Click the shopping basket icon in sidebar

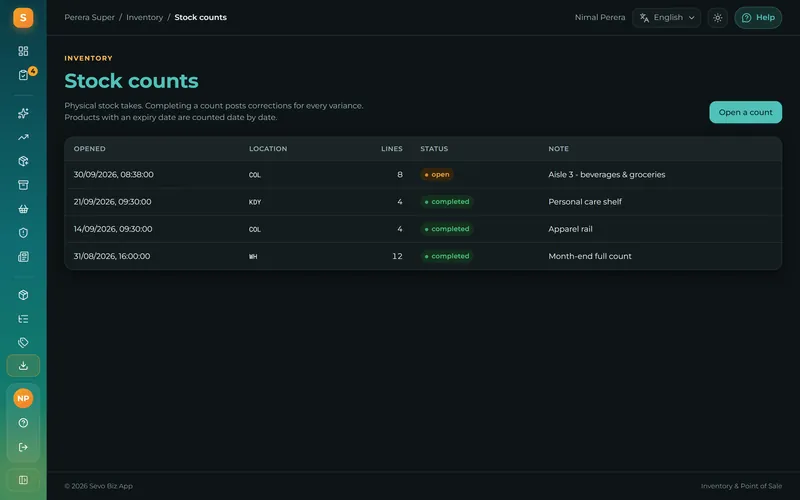pyautogui.click(x=23, y=209)
